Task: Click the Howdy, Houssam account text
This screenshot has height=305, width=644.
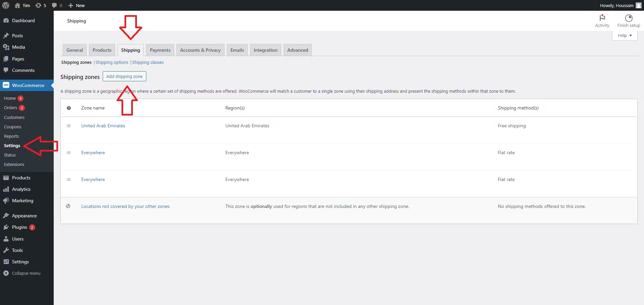Action: pos(616,5)
